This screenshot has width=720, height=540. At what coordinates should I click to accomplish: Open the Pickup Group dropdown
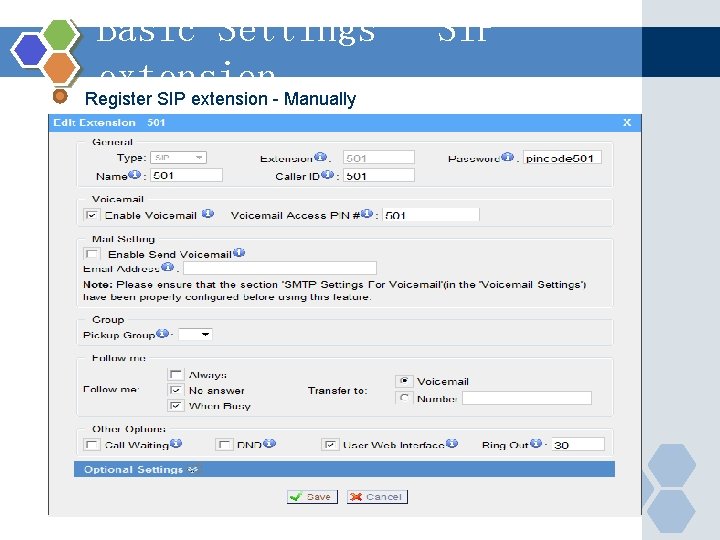195,334
